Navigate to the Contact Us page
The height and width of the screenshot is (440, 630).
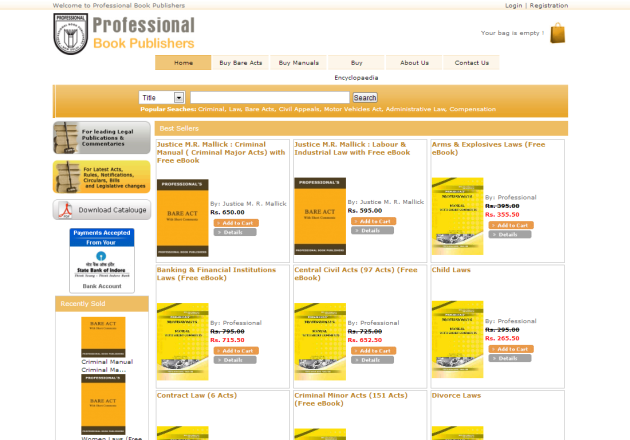coord(472,63)
